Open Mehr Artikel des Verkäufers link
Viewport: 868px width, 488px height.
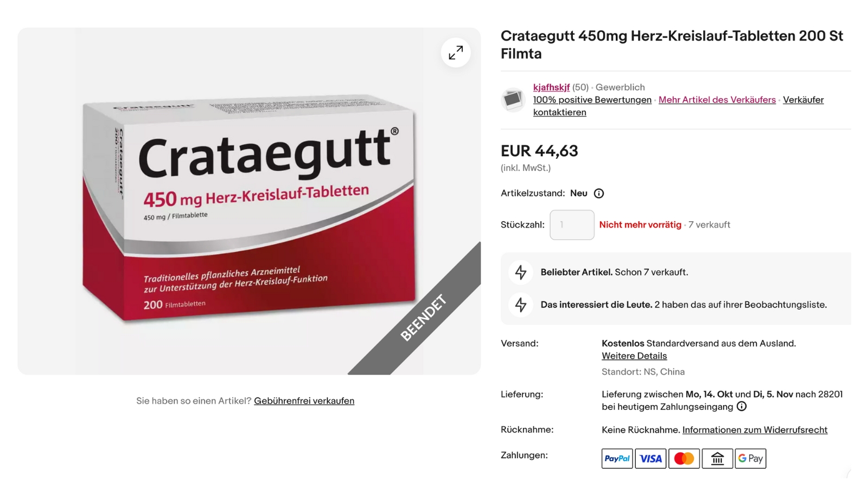[717, 100]
